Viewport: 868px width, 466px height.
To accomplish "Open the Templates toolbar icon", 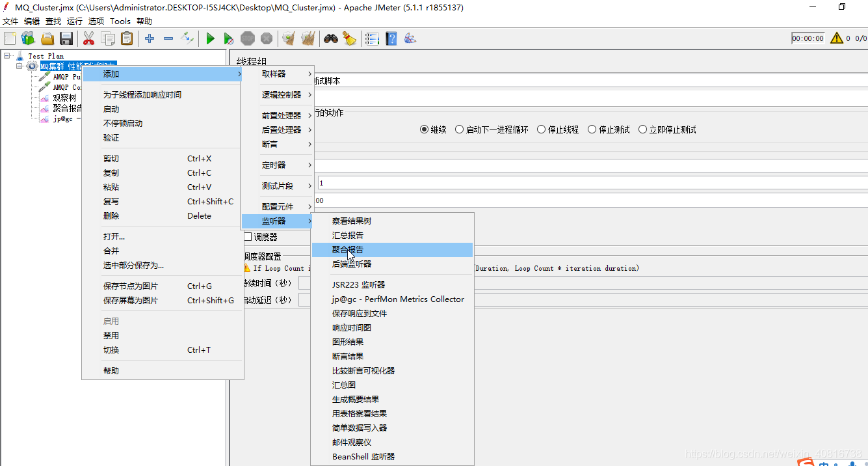I will click(x=29, y=38).
